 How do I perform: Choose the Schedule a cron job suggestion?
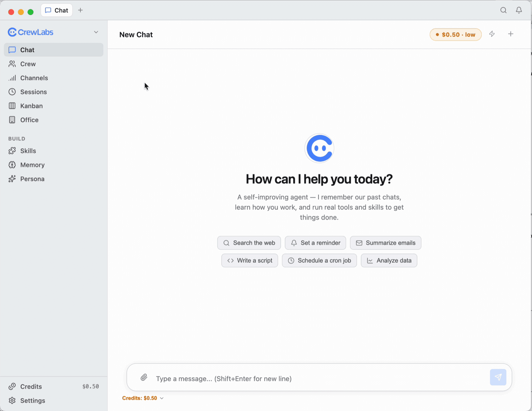coord(319,260)
